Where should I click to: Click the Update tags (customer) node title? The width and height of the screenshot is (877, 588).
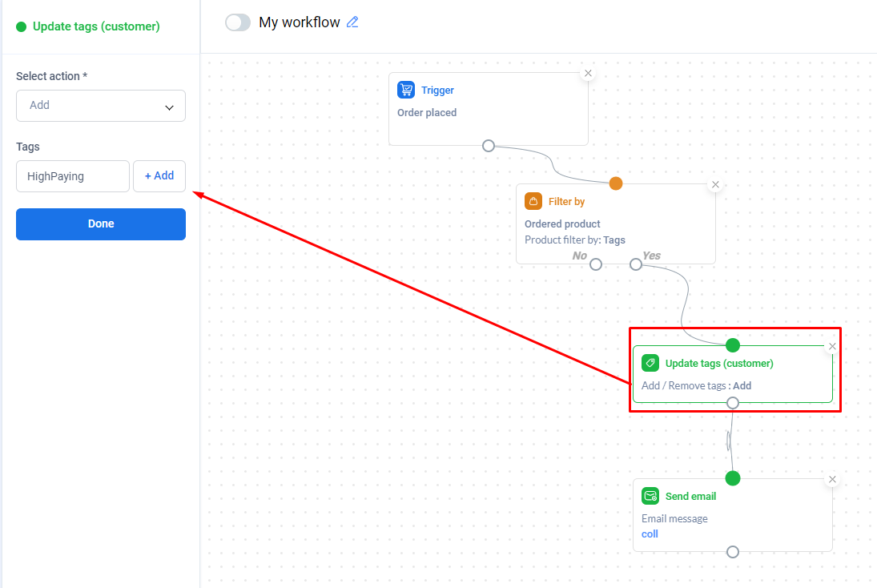tap(719, 363)
